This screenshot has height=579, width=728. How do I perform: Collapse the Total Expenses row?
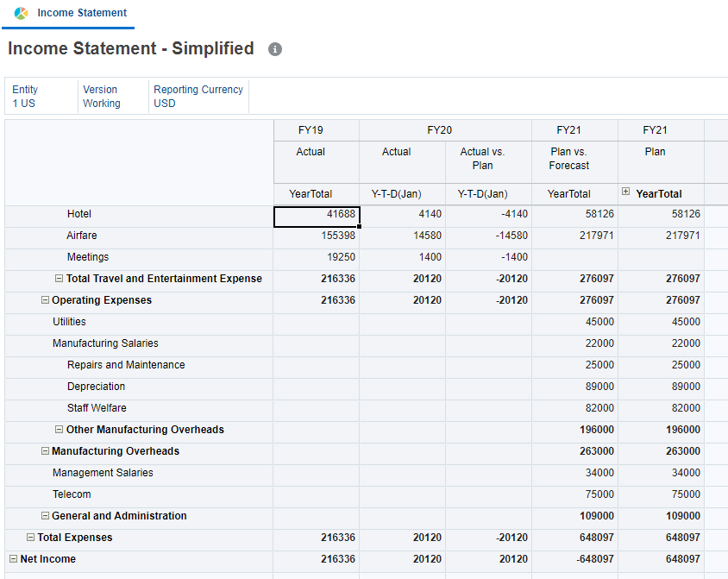[x=30, y=538]
